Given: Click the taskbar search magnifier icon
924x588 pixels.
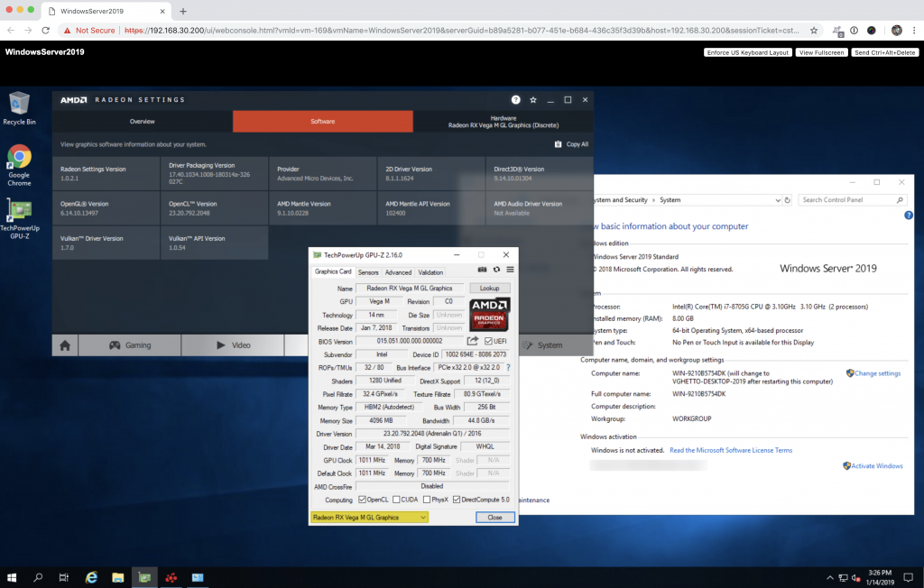Looking at the screenshot, I should (38, 577).
